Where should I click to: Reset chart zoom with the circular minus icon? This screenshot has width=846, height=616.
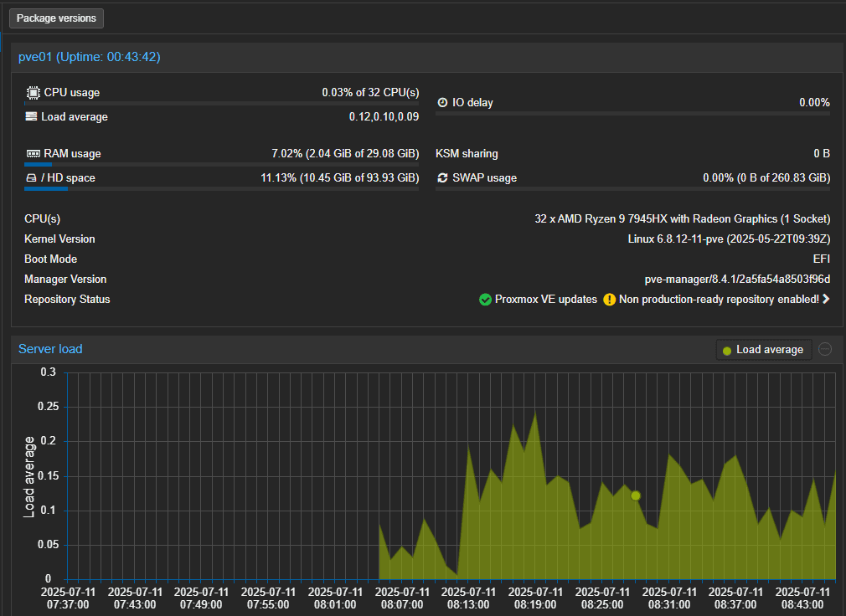pyautogui.click(x=825, y=350)
